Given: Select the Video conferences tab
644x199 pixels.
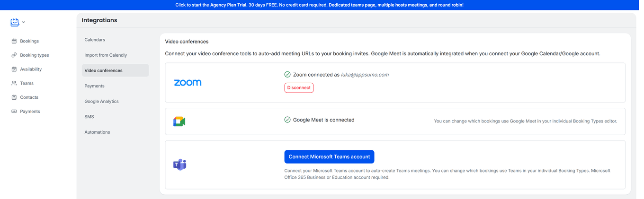Looking at the screenshot, I should 115,70.
